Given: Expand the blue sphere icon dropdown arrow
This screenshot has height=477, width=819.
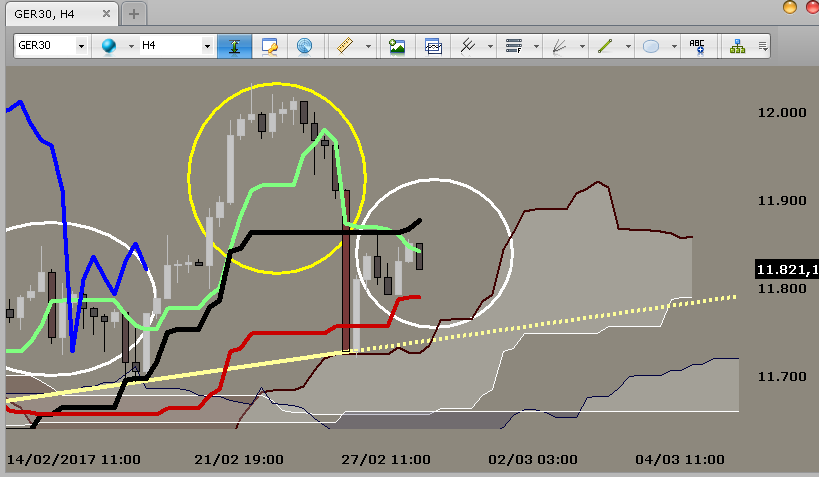Looking at the screenshot, I should click(x=131, y=46).
